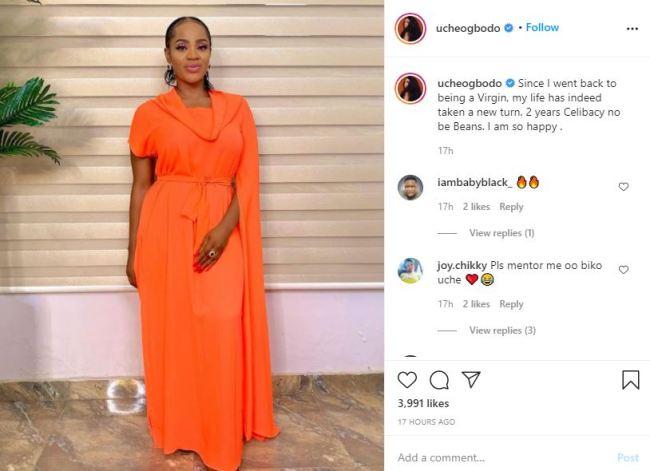
Task: View the 3,991 likes list
Action: (423, 403)
